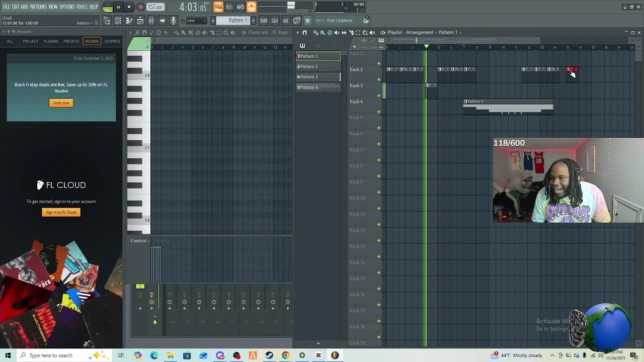Open the playlist options menu arrow
This screenshot has width=644, height=362.
(297, 33)
